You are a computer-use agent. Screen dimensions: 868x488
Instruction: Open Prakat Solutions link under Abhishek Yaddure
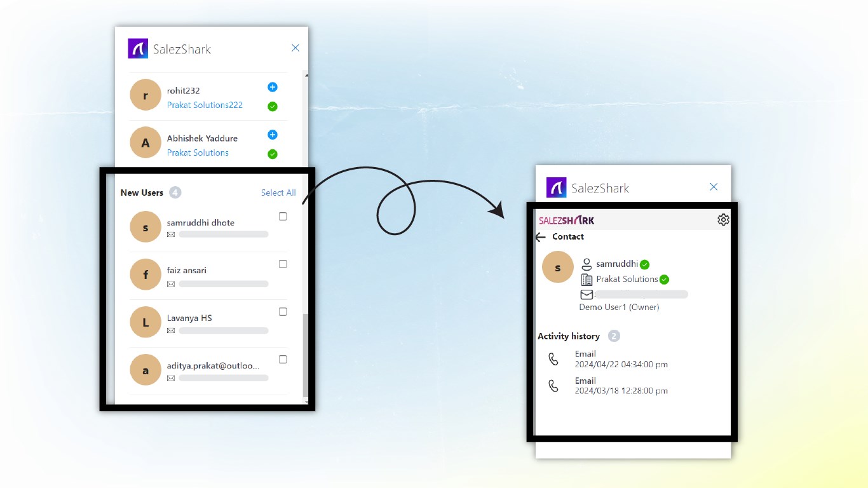[198, 152]
